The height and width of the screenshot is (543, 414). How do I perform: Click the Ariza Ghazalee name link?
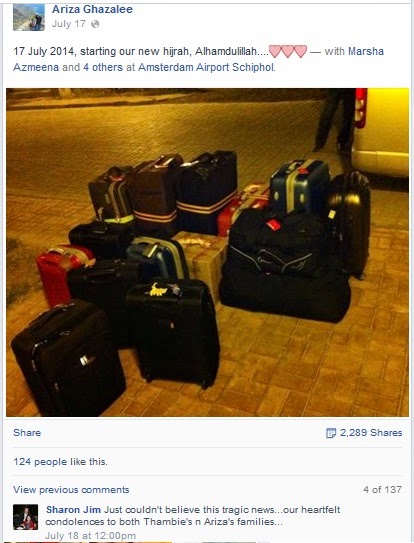click(x=92, y=9)
